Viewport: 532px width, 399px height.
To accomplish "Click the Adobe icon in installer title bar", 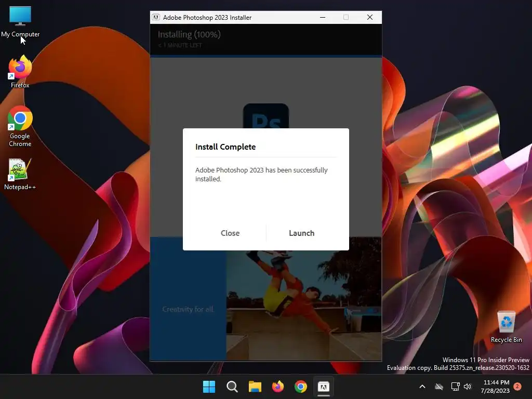I will pos(156,17).
